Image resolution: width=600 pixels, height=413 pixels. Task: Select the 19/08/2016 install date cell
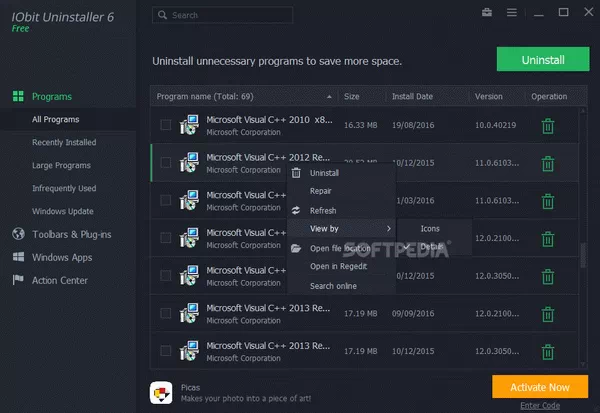click(413, 125)
